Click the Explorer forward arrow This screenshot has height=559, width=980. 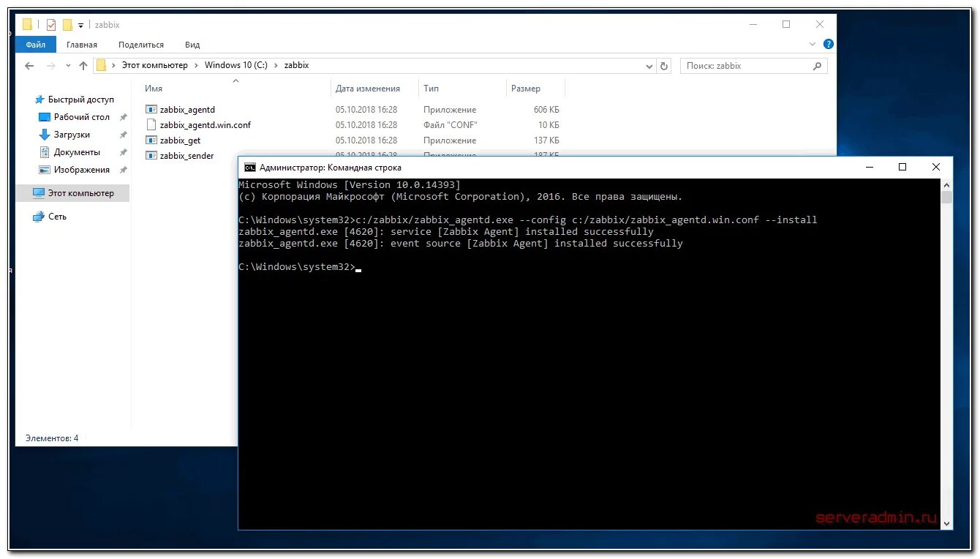coord(50,66)
